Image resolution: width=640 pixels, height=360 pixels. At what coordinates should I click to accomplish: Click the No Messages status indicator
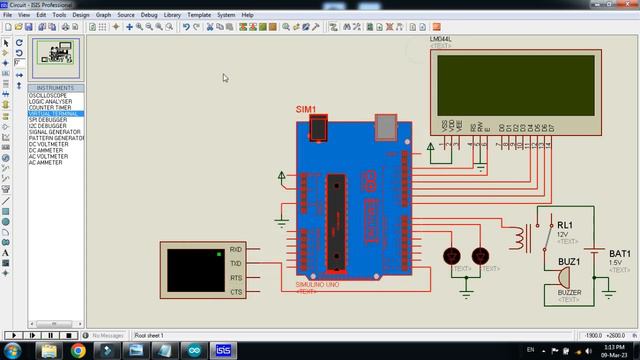103,336
